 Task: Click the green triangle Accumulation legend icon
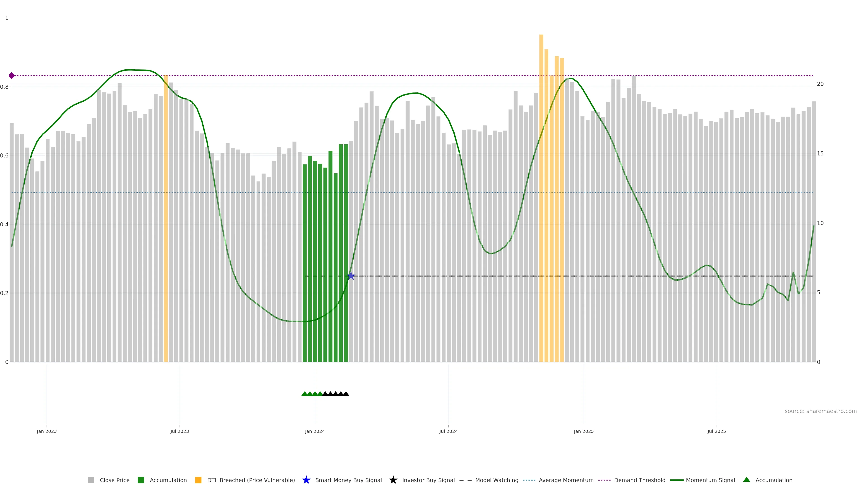[x=746, y=480]
